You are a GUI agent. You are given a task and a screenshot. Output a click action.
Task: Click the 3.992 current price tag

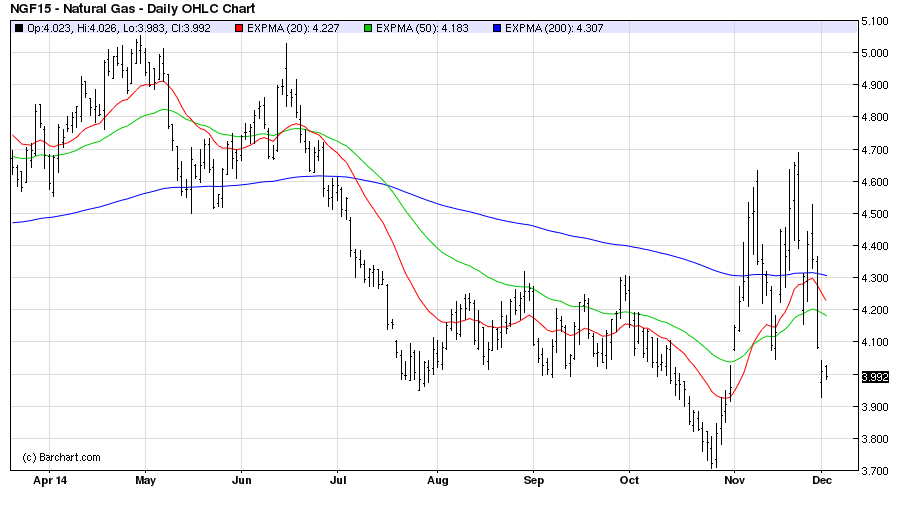click(874, 377)
